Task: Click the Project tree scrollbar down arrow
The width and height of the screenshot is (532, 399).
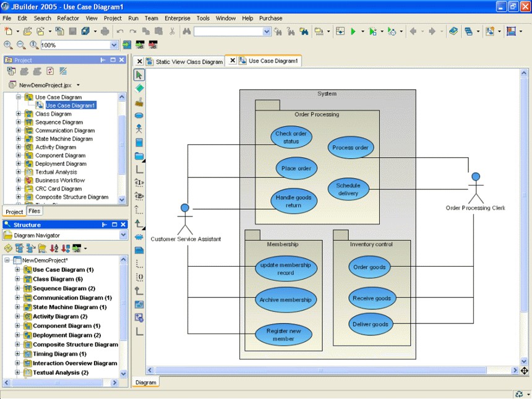Action: 122,200
